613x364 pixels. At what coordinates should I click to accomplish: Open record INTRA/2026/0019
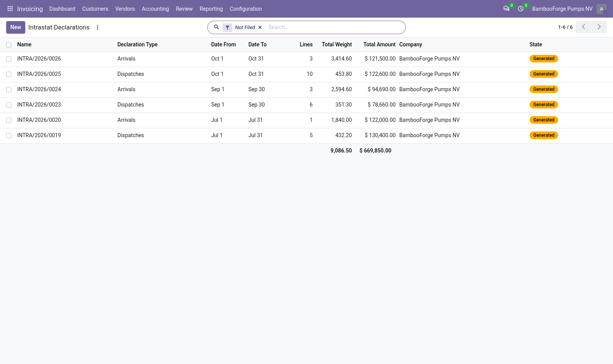pos(39,135)
